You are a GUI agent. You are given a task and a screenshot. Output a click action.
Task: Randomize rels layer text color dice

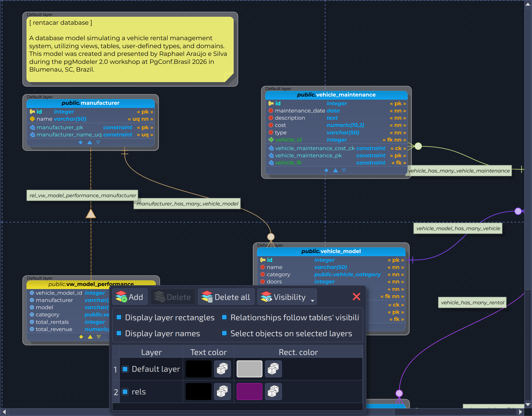pyautogui.click(x=222, y=392)
